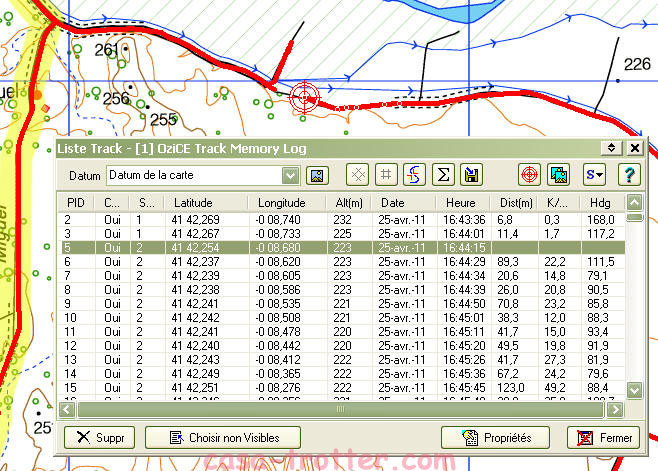Select track point row with PID 3

coord(341,233)
